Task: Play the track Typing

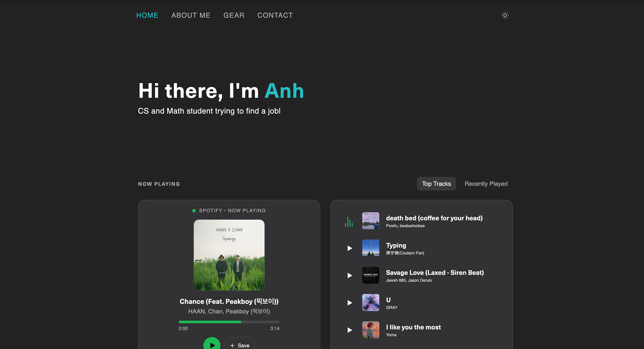Action: pos(350,248)
